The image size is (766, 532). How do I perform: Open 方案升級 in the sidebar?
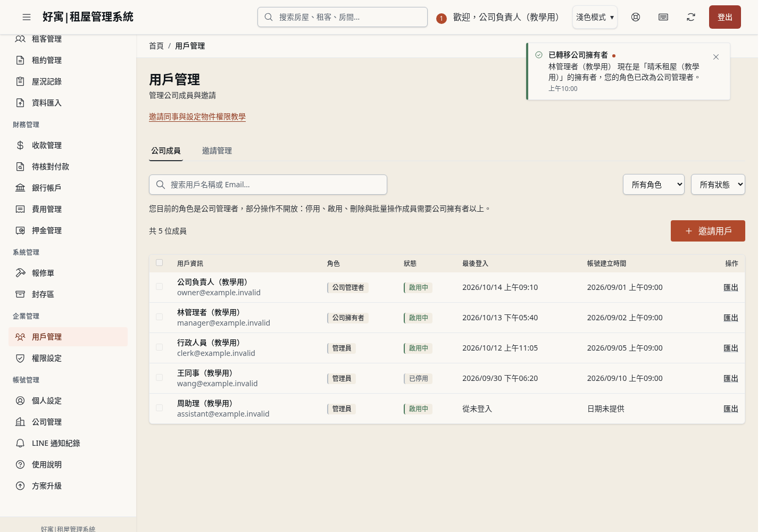68,486
